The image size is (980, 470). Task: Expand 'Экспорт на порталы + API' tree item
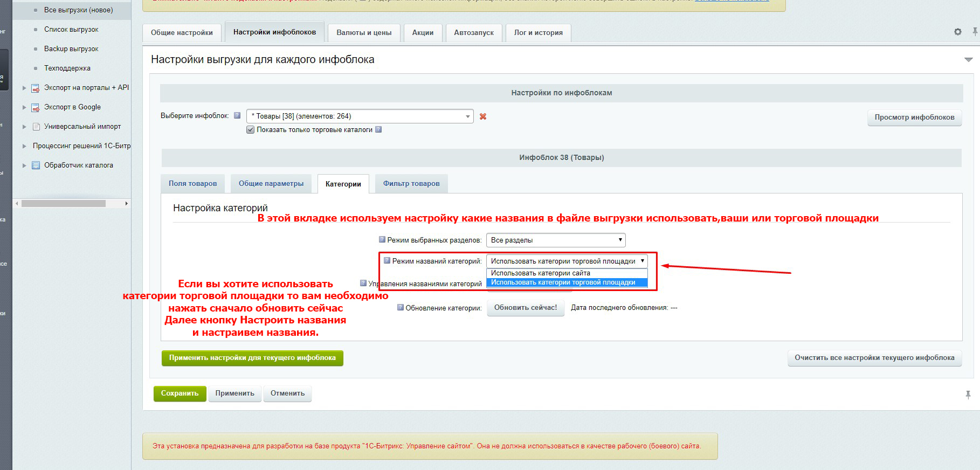24,88
